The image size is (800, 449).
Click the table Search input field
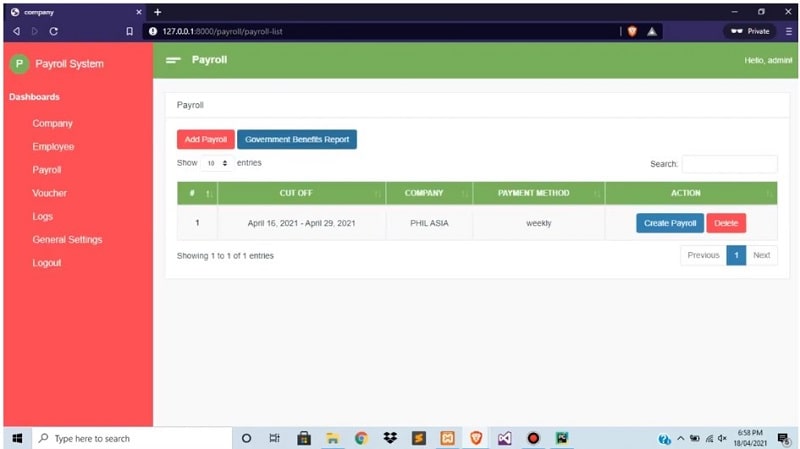729,164
